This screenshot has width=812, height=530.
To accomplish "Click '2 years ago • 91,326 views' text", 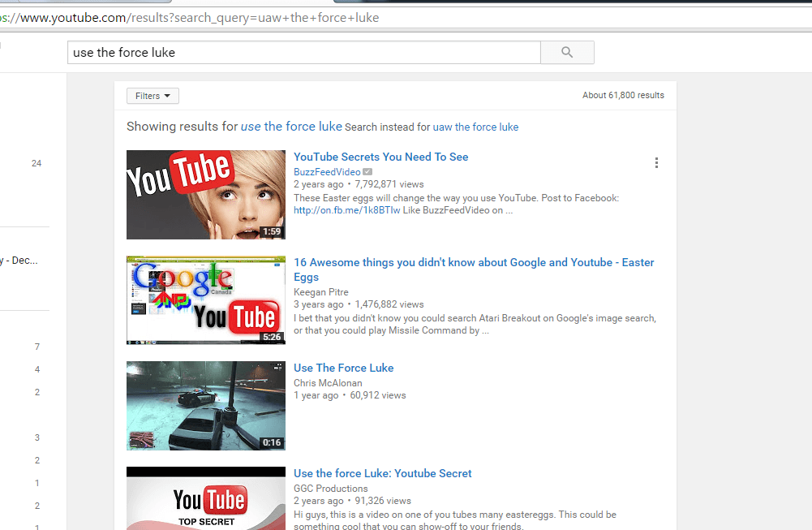I will point(352,501).
